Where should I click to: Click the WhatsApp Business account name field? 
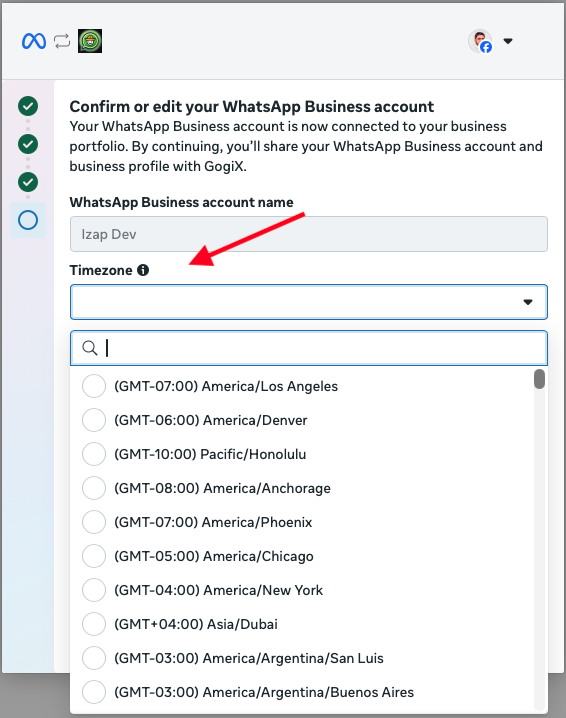[309, 234]
